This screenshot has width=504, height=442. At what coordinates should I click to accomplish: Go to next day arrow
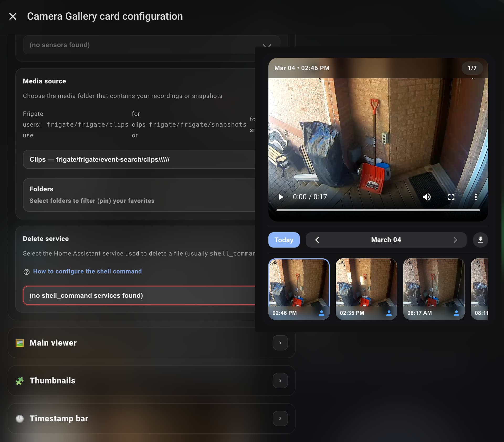pos(455,240)
